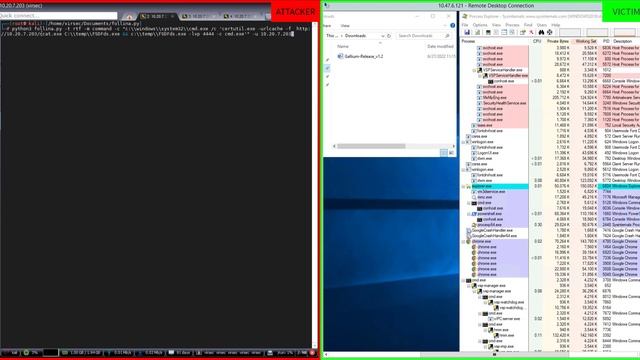
Task: Click the Gallium-Release_v1.2 file icon
Action: click(x=340, y=56)
